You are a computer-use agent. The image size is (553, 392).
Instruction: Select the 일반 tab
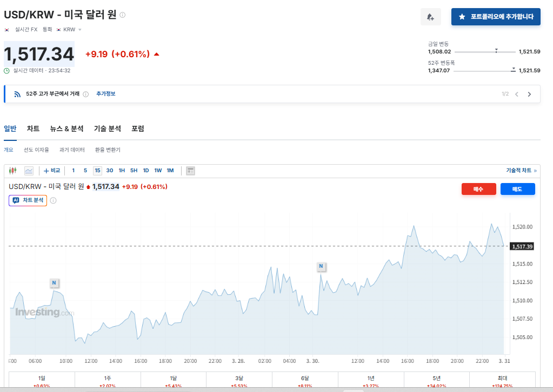[x=10, y=129]
